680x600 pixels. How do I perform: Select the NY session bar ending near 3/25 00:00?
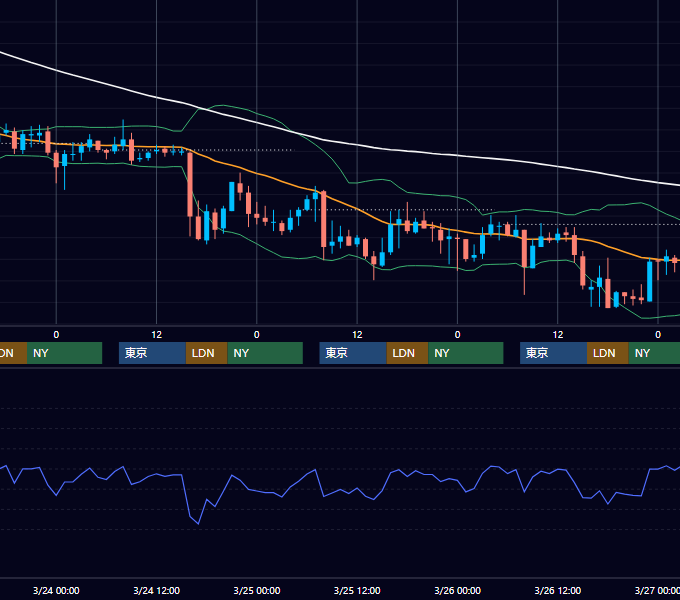[265, 353]
